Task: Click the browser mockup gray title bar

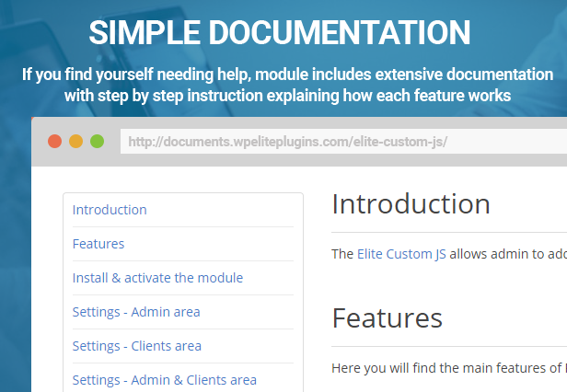Action: click(299, 142)
